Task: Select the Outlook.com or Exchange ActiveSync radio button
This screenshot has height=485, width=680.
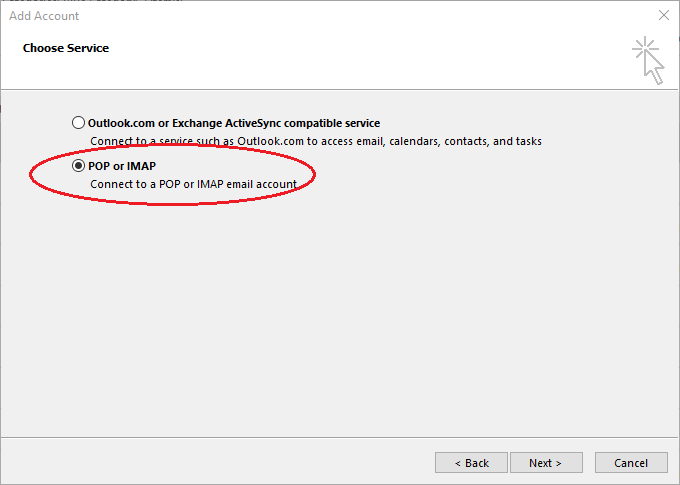Action: click(x=78, y=123)
